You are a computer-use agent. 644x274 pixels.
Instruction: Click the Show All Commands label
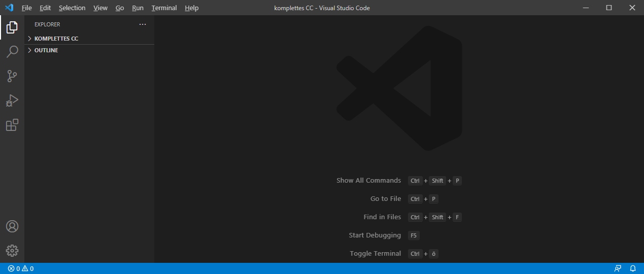click(x=368, y=181)
